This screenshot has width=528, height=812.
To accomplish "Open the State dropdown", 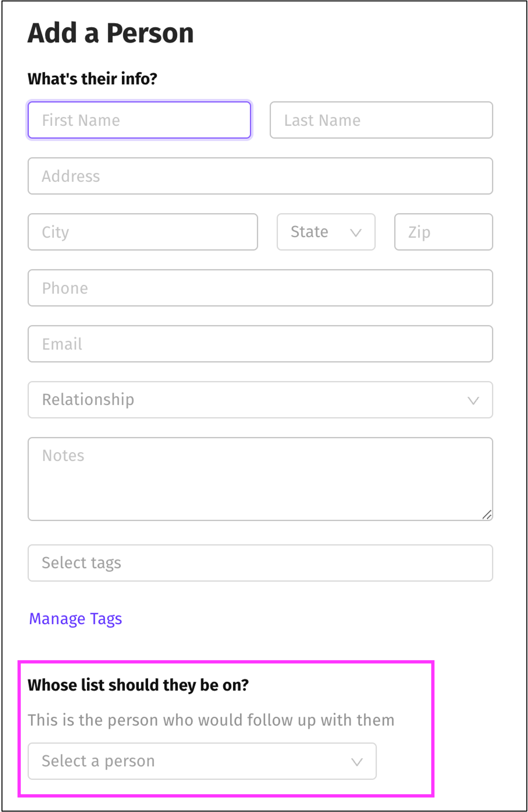I will click(326, 232).
